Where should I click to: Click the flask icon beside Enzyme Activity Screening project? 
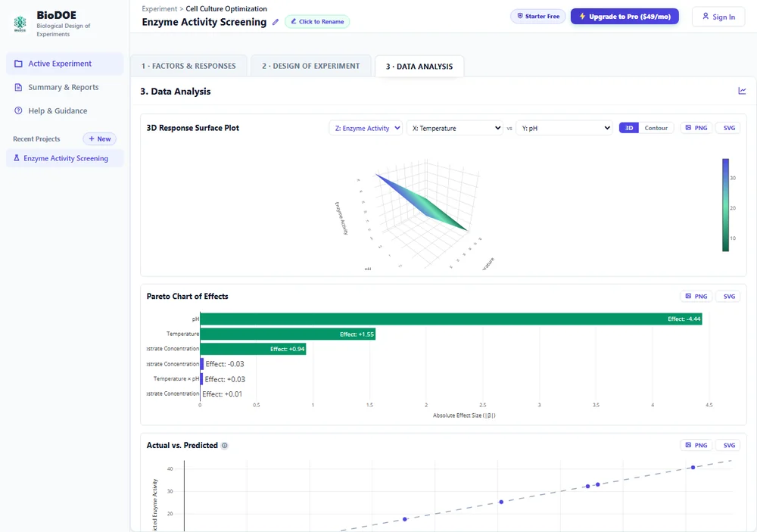(x=17, y=158)
